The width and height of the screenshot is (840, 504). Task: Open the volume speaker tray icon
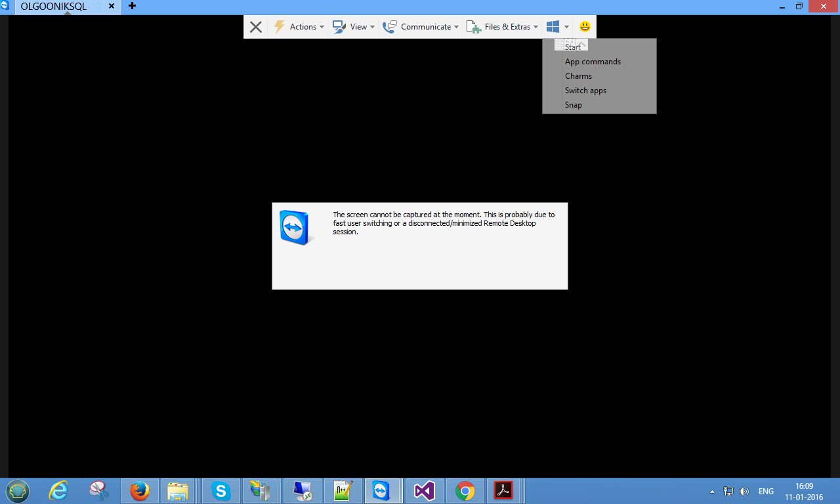pos(744,491)
